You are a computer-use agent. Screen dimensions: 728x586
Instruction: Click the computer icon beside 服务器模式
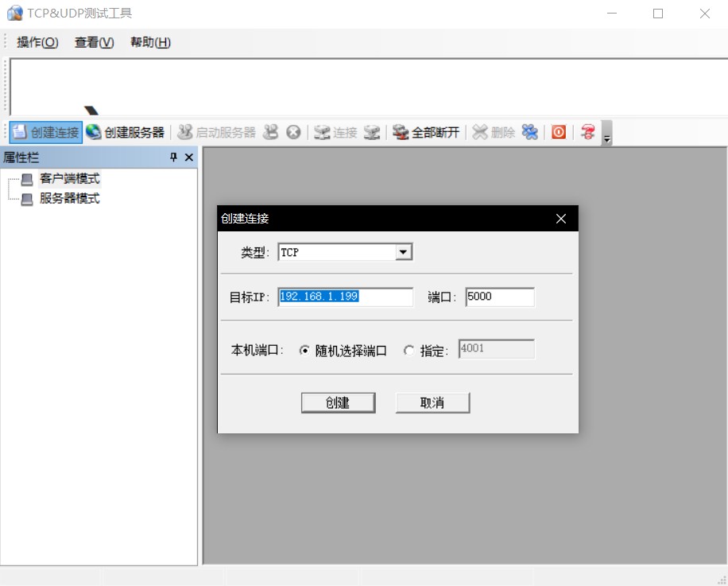27,200
